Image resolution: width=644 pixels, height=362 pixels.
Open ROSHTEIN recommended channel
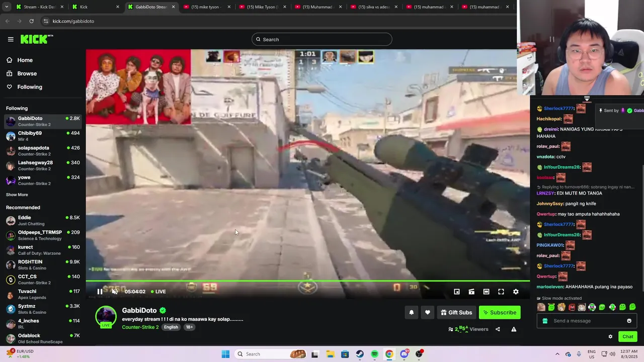pyautogui.click(x=43, y=264)
